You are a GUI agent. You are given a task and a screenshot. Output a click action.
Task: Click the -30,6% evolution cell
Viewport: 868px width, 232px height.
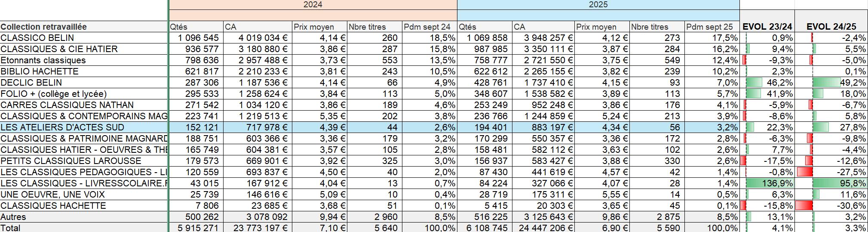[831, 206]
